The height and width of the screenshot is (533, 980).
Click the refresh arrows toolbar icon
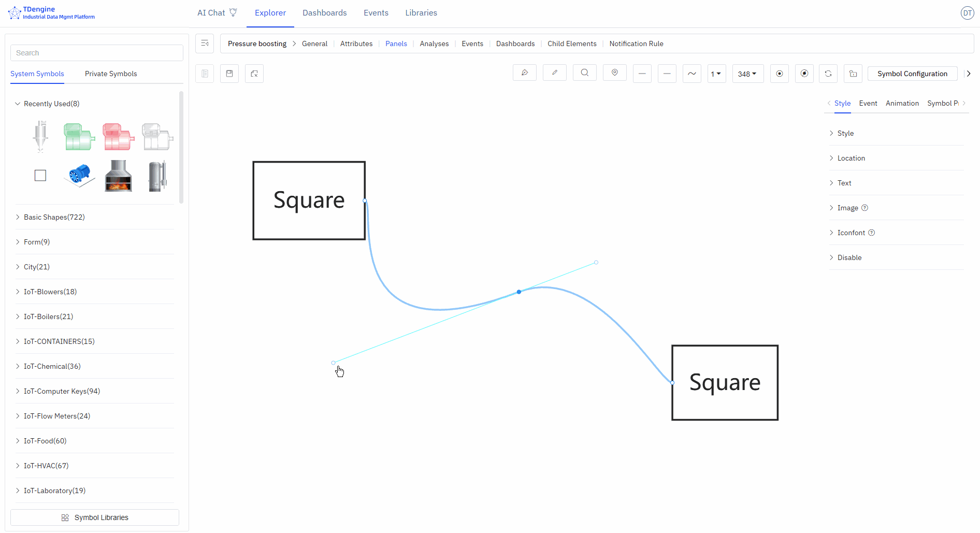pyautogui.click(x=828, y=74)
